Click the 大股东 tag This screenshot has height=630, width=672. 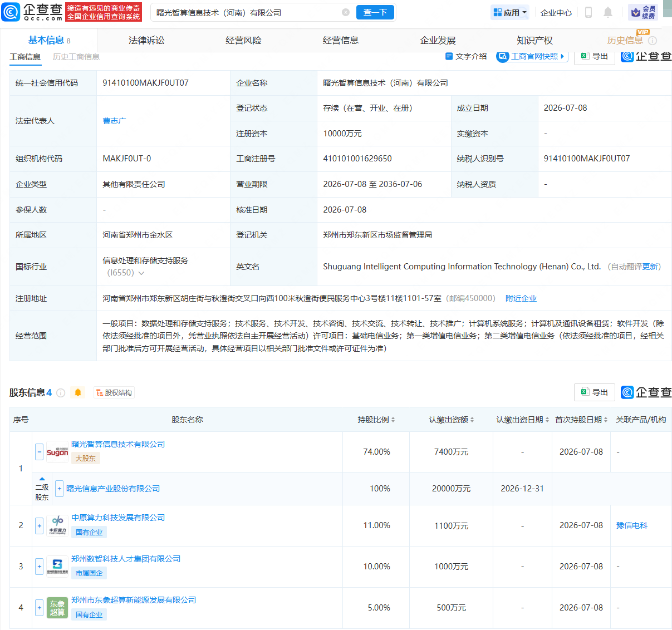[85, 459]
